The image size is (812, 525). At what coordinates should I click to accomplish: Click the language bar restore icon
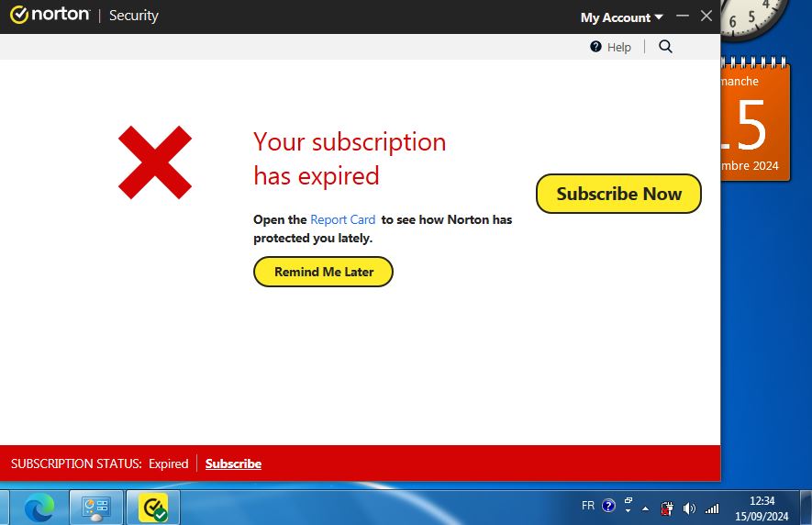[x=628, y=500]
